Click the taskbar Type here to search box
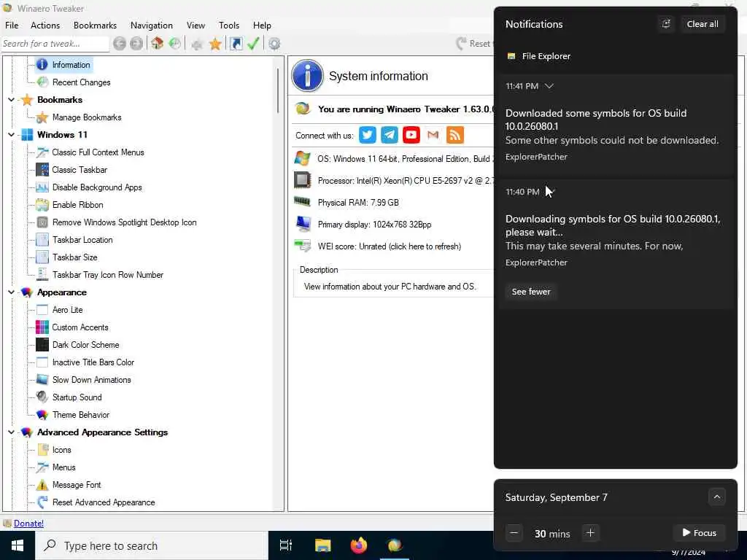The height and width of the screenshot is (560, 747). [x=152, y=545]
